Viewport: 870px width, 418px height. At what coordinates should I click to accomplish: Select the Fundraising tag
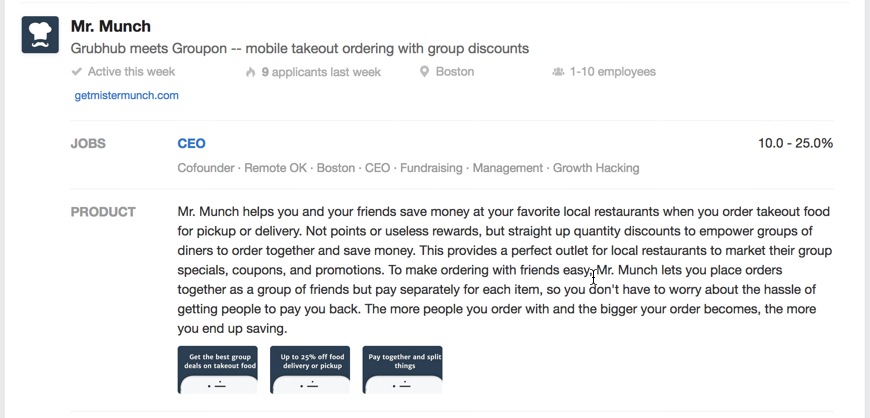pos(431,168)
